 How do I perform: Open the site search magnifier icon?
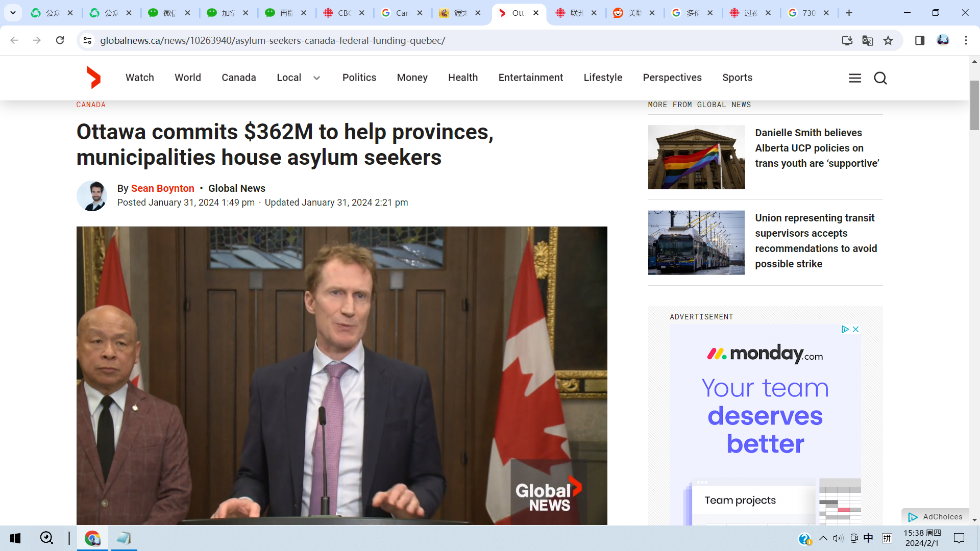[x=880, y=78]
